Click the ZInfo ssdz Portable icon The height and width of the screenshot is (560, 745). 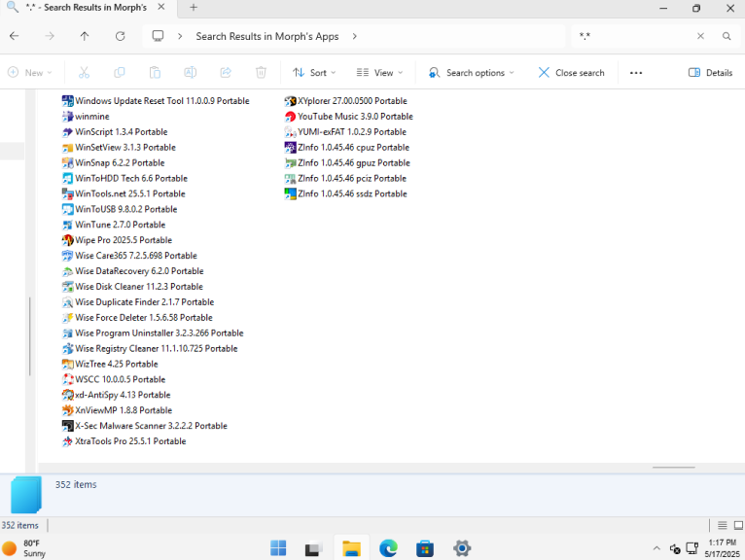tap(290, 193)
